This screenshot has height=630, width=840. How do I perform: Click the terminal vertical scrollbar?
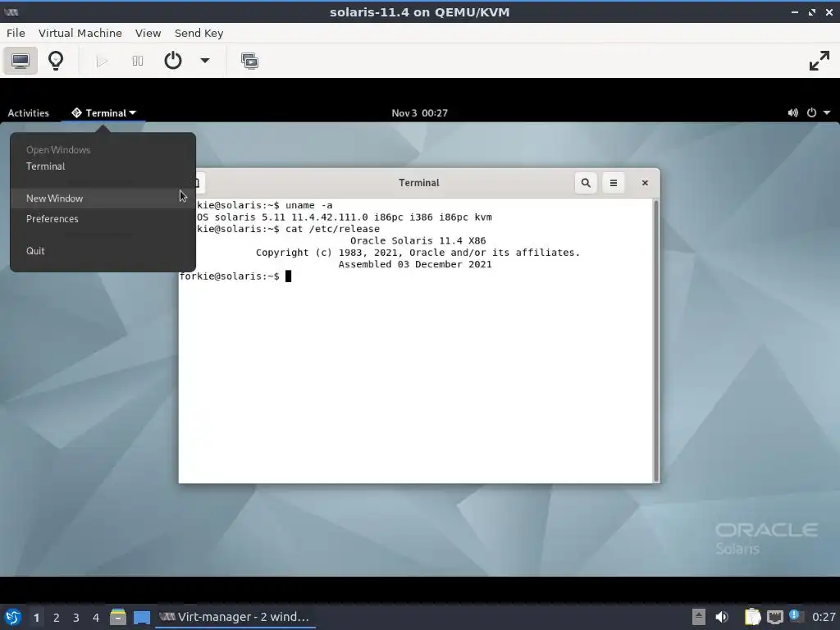655,340
